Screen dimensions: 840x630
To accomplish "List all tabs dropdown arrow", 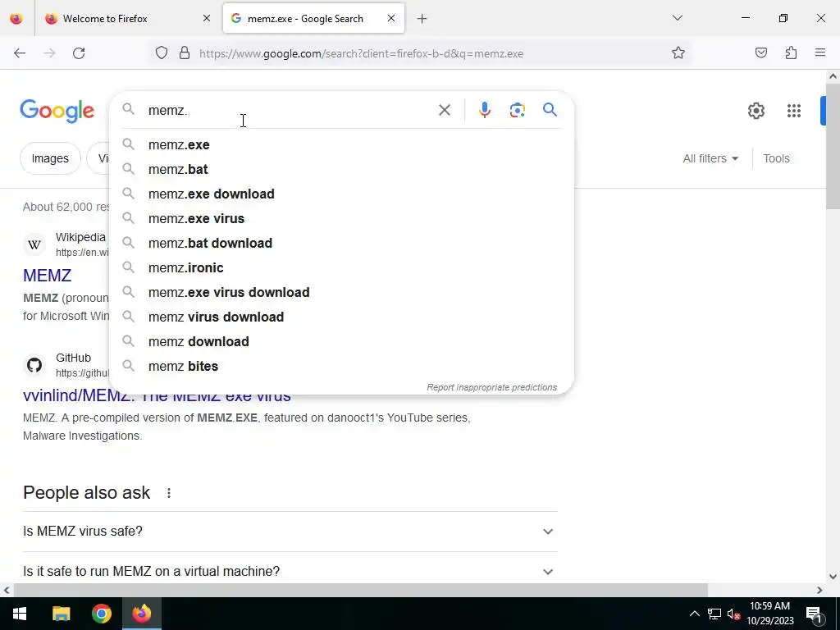I will [x=677, y=18].
